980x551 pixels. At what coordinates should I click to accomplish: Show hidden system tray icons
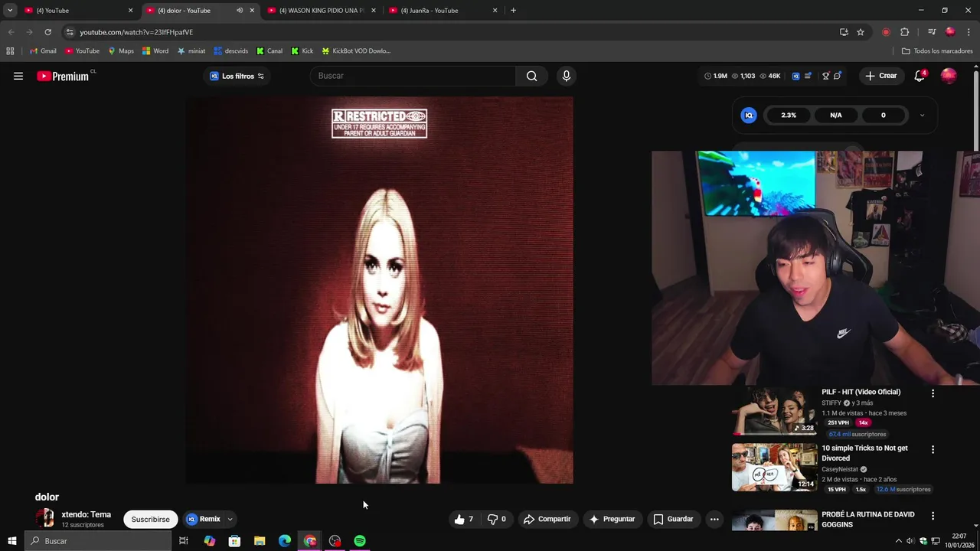click(x=899, y=541)
